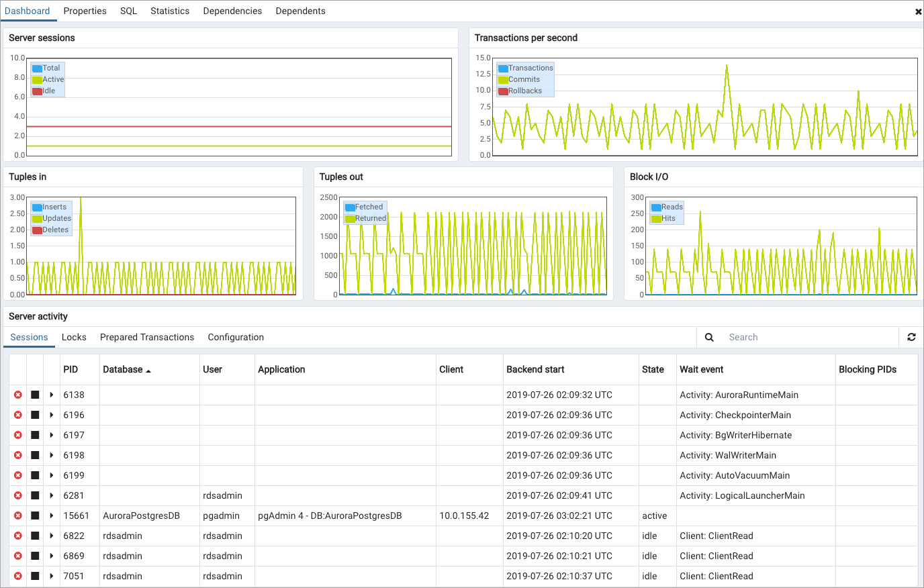924x588 pixels.
Task: Switch to the Properties tab
Action: click(x=85, y=11)
